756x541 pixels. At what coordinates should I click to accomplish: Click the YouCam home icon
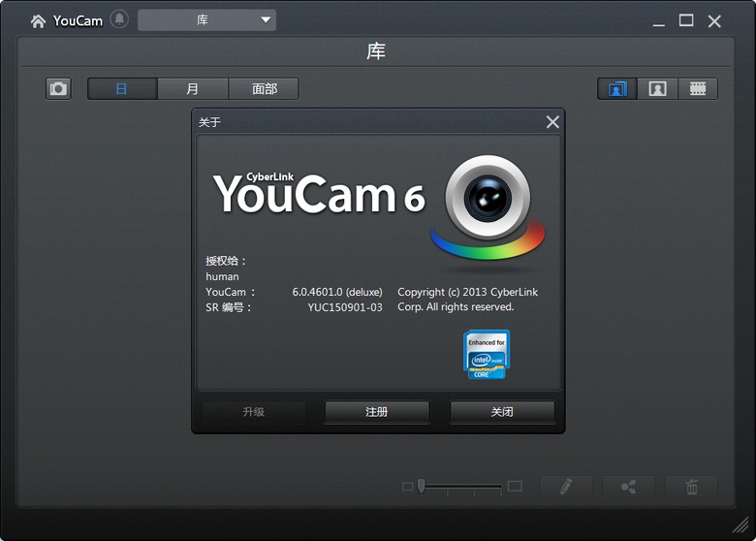(x=38, y=20)
